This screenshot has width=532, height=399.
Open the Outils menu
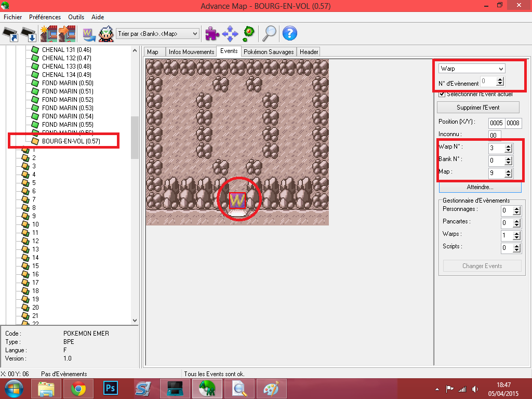tap(76, 17)
